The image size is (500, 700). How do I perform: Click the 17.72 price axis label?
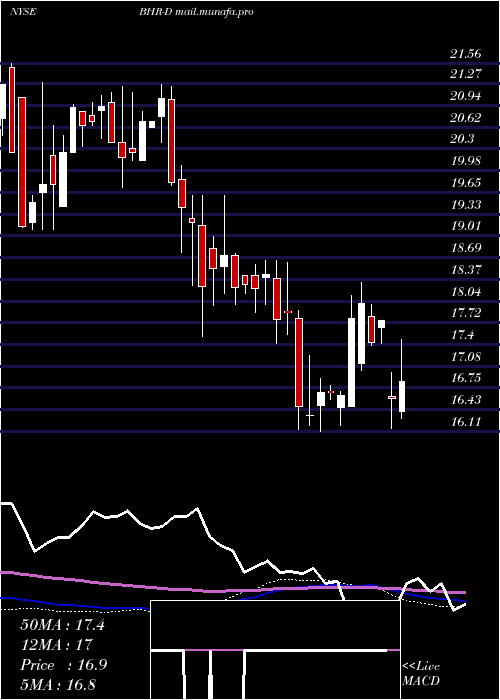pos(466,312)
